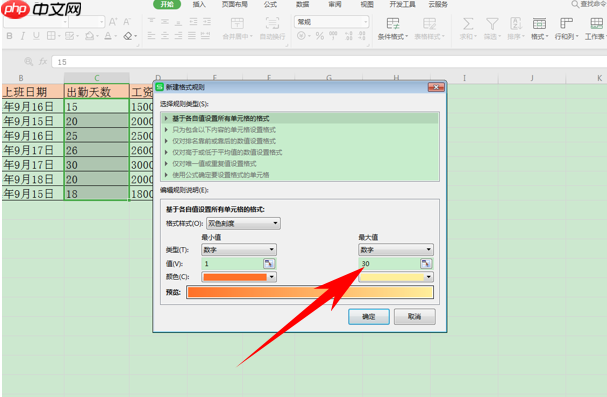Click the top-align icon
The image size is (607, 397).
tap(151, 21)
